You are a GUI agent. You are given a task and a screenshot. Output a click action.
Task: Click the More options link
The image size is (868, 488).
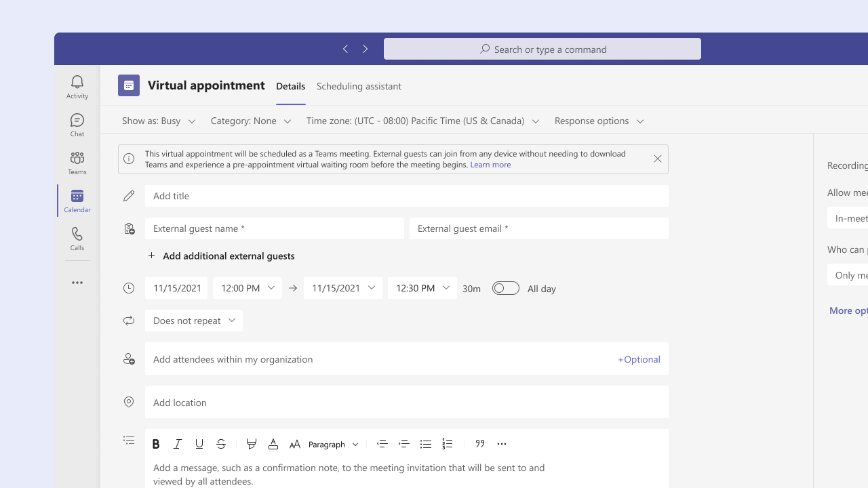pos(848,310)
